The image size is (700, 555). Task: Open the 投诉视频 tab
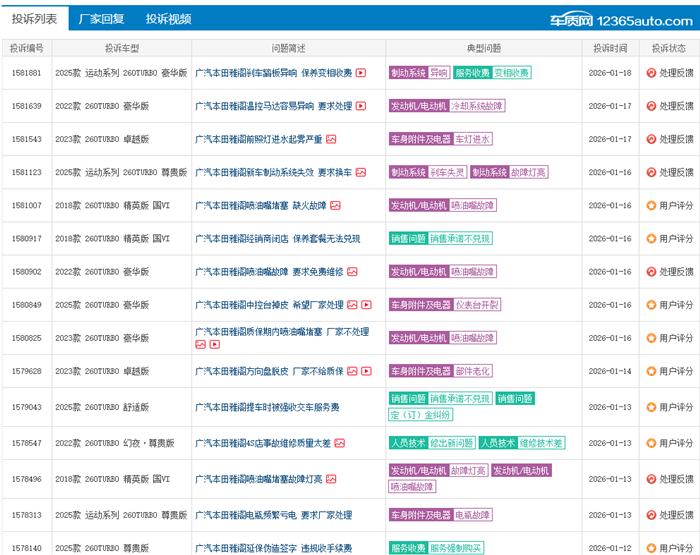coord(168,19)
